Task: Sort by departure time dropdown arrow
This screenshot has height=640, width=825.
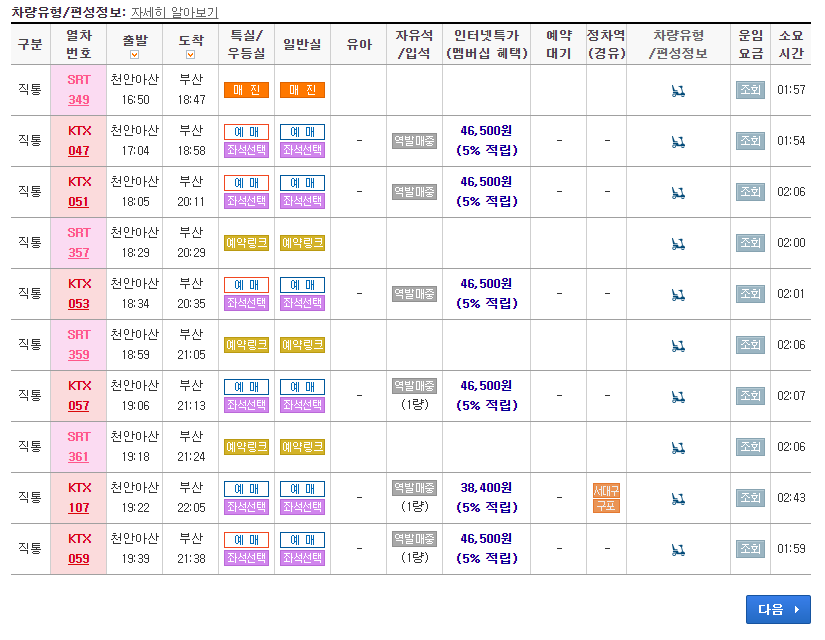Action: point(135,55)
